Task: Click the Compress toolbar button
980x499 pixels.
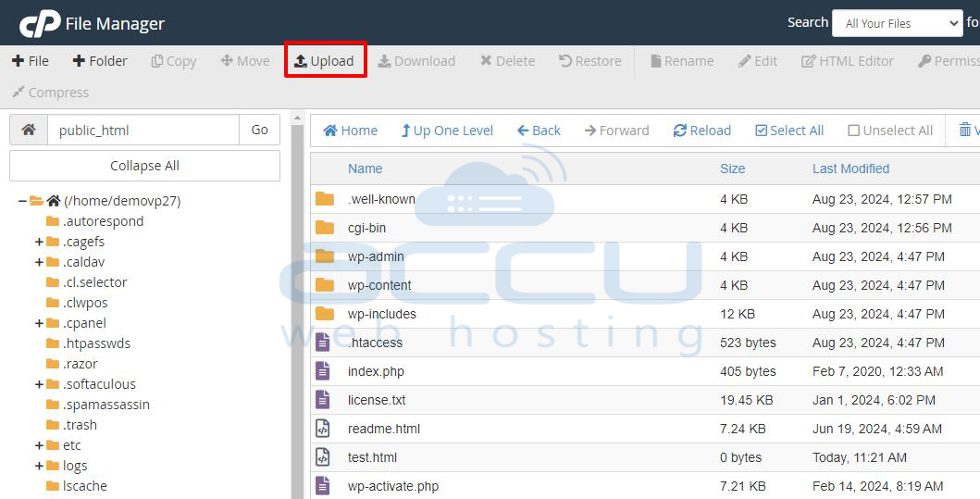Action: 51,93
